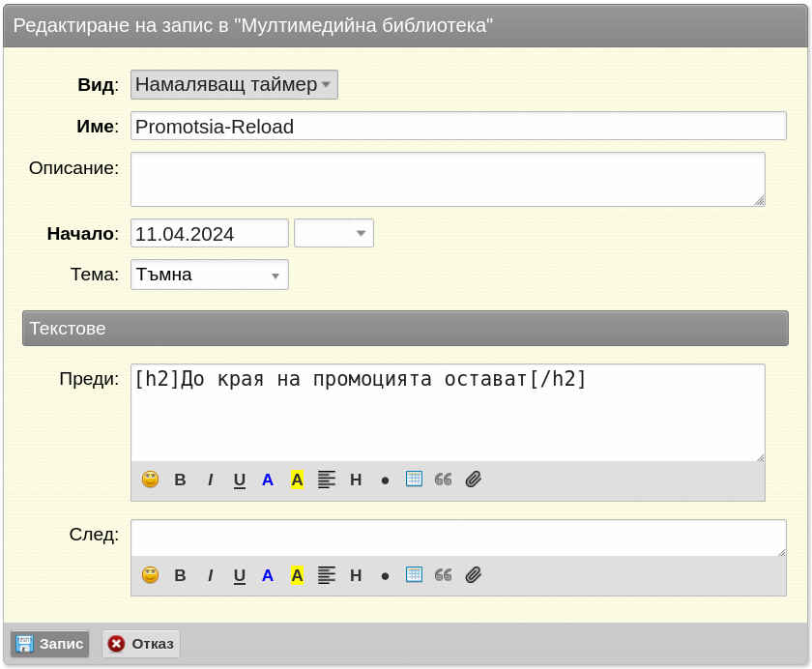
Task: Insert bullet list in the След toolbar
Action: click(385, 576)
